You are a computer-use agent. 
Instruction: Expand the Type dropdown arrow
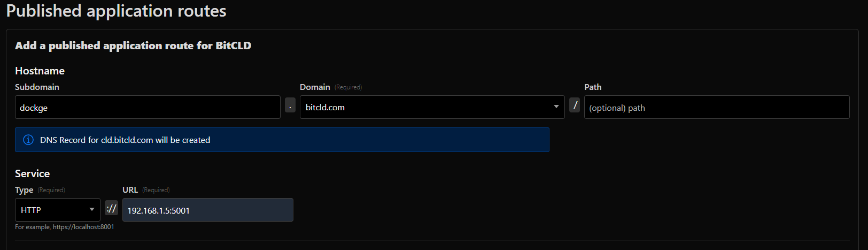pyautogui.click(x=91, y=209)
